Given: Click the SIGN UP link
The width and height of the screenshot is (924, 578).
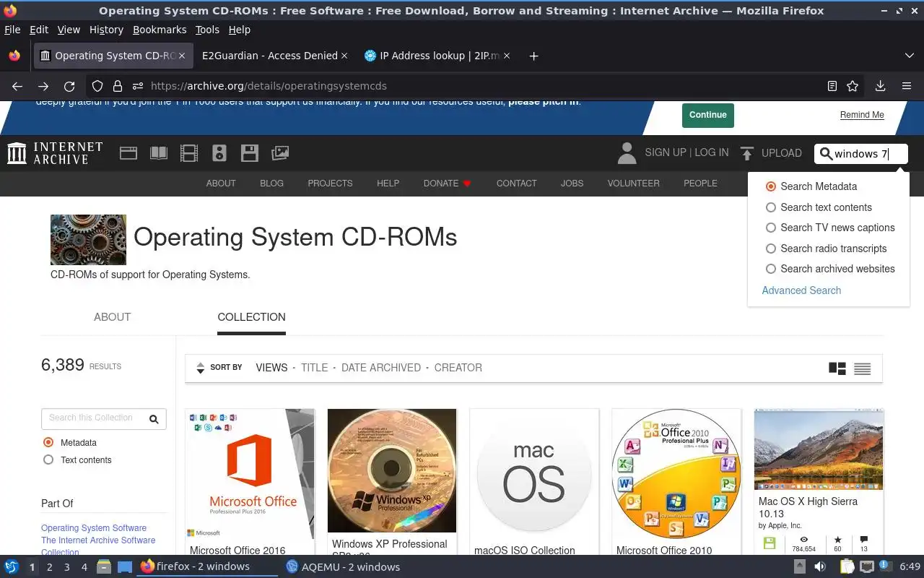Looking at the screenshot, I should pyautogui.click(x=666, y=152).
